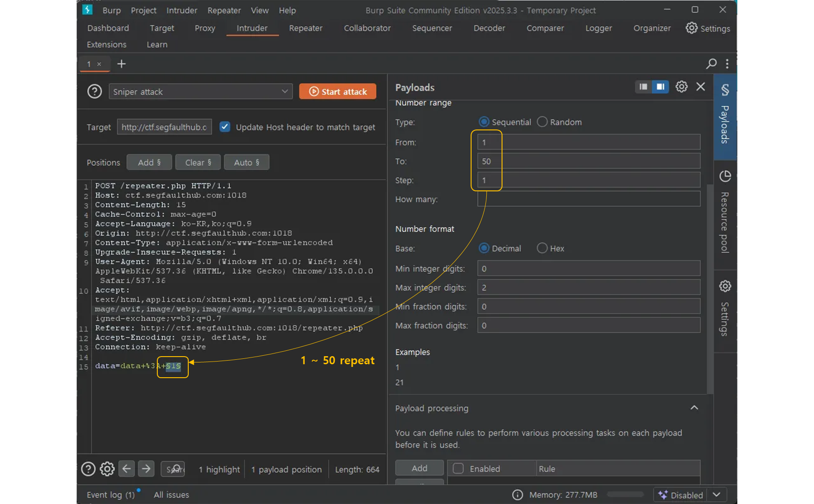Image resolution: width=814 pixels, height=504 pixels.
Task: Click the help icon beside attack type
Action: click(x=95, y=92)
